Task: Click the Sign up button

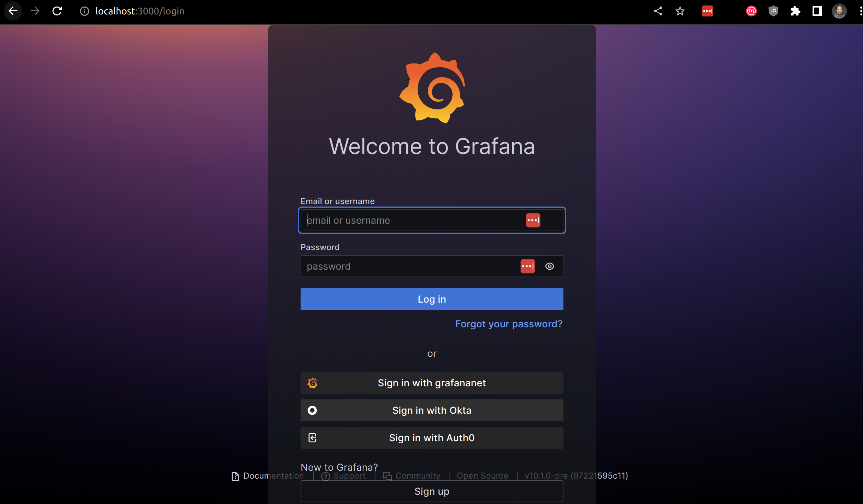Action: [x=431, y=491]
